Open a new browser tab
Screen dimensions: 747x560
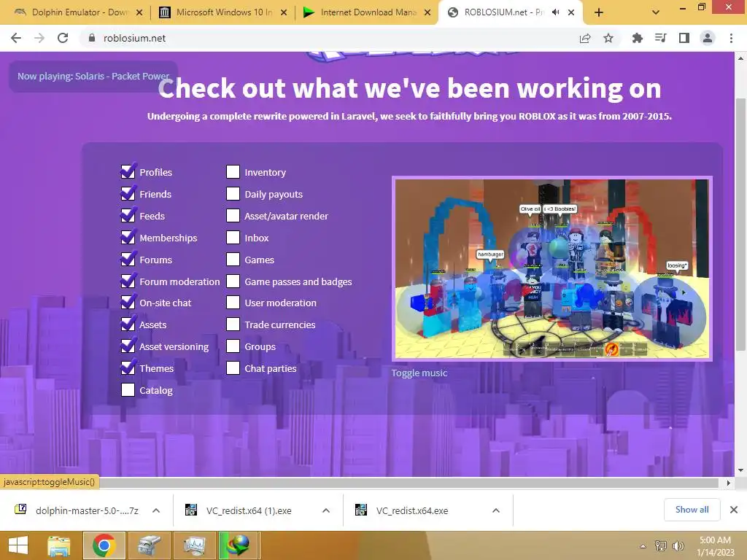click(599, 13)
